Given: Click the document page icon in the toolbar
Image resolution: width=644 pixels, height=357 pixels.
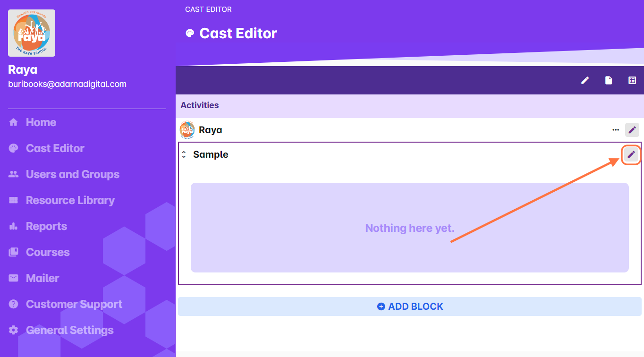Looking at the screenshot, I should [x=609, y=80].
